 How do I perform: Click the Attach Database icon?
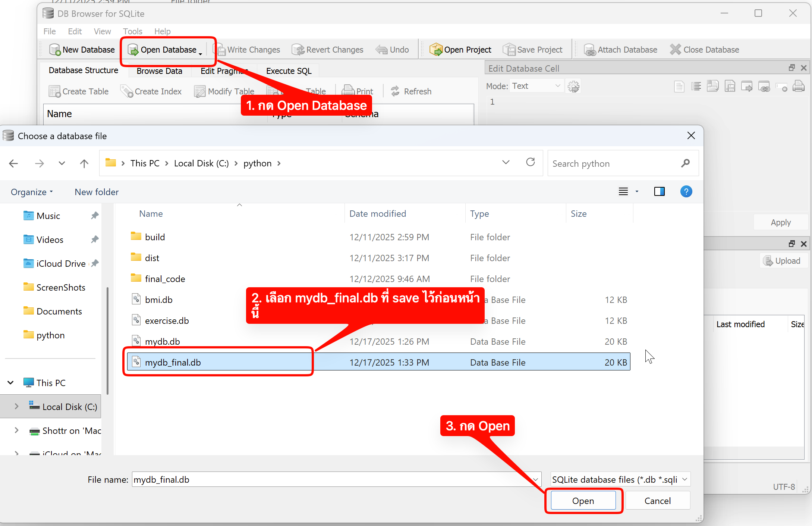tap(589, 50)
